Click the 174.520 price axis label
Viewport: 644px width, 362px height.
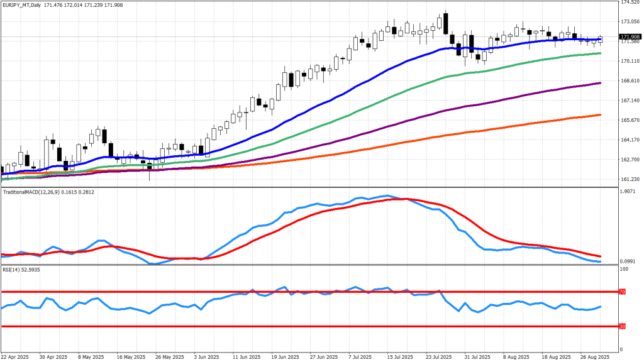pos(630,3)
